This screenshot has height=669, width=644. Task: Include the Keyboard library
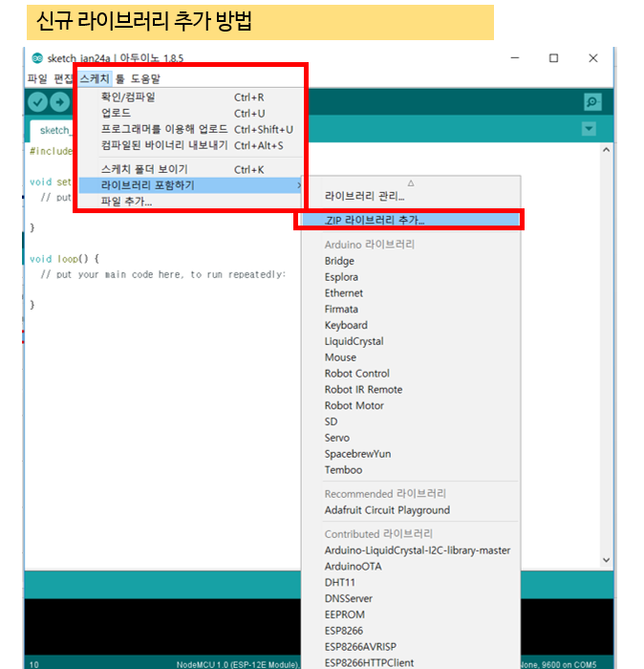tap(411, 326)
